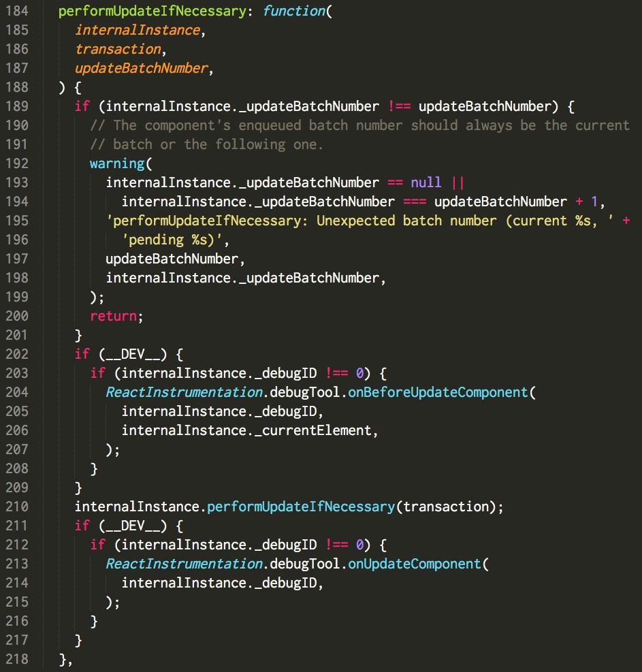Viewport: 642px width, 672px height.
Task: Click the 'onUpdateComponent' method name
Action: click(x=415, y=564)
